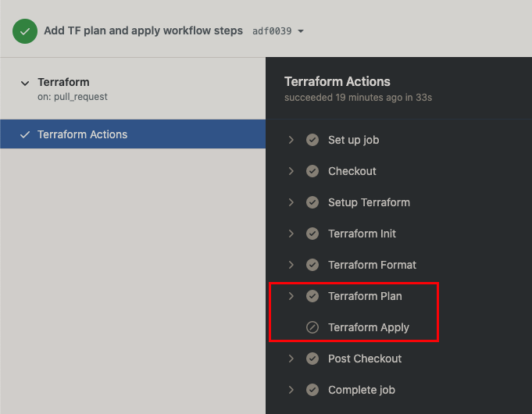The width and height of the screenshot is (532, 414).
Task: Click the adf0039 commit hash
Action: pos(272,31)
